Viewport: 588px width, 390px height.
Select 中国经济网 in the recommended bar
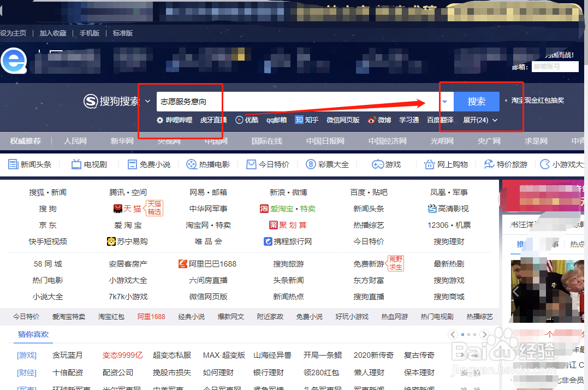coord(388,141)
